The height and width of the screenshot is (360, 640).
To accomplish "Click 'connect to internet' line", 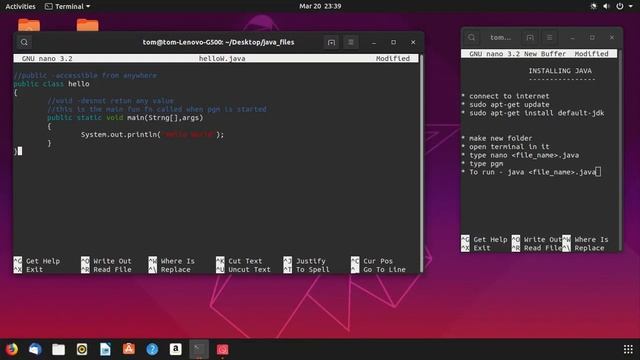I will (505, 96).
